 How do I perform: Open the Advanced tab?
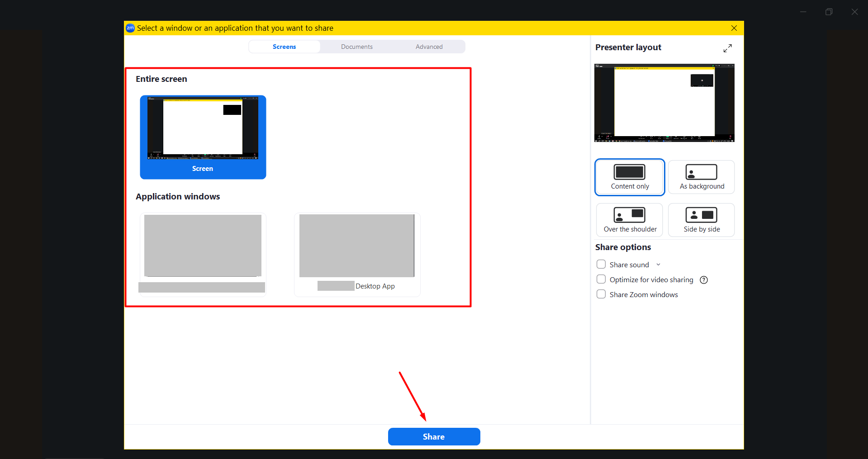429,47
